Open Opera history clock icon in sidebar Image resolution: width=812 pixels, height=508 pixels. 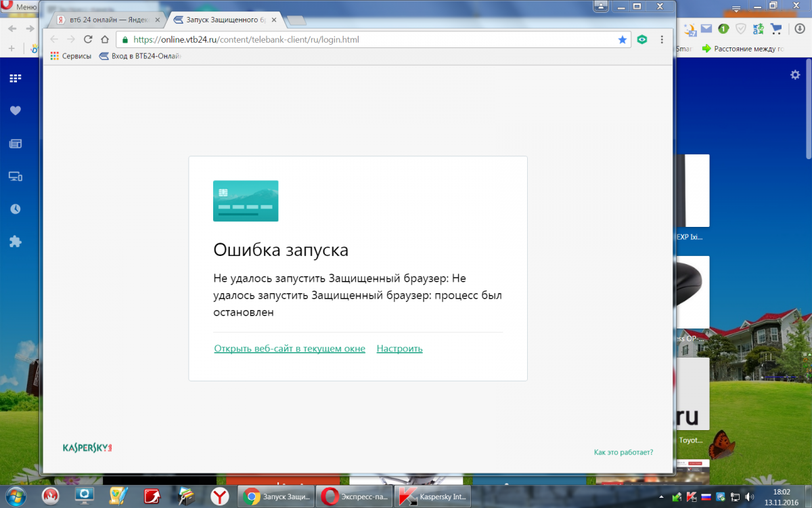[x=15, y=209]
